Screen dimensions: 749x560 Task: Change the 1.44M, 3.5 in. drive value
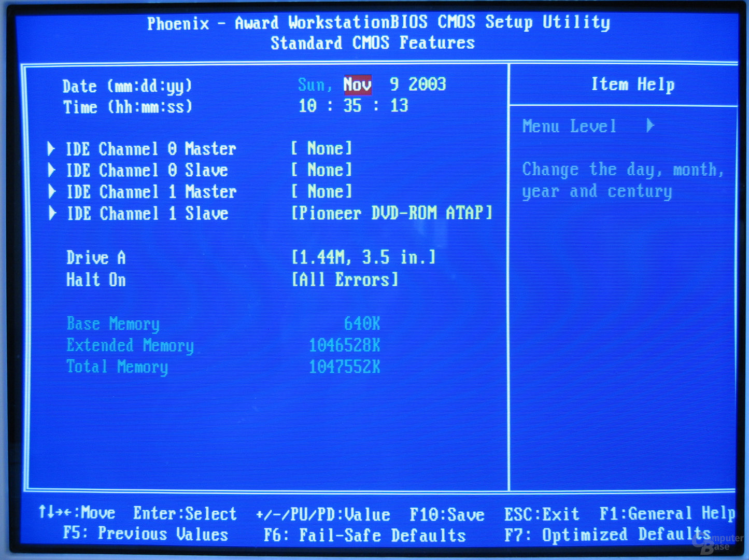(x=363, y=257)
